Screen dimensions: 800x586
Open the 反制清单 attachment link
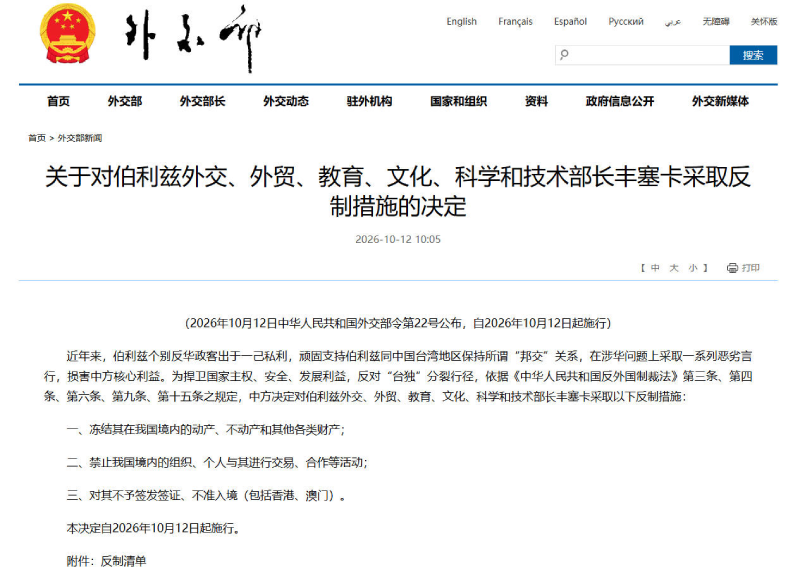[123, 561]
